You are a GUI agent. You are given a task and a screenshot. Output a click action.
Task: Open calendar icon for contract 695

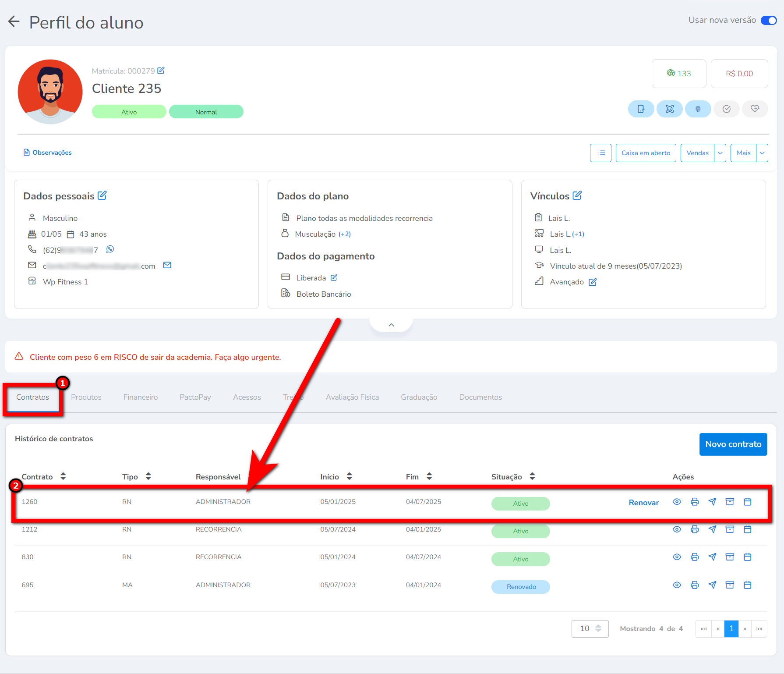pos(748,585)
